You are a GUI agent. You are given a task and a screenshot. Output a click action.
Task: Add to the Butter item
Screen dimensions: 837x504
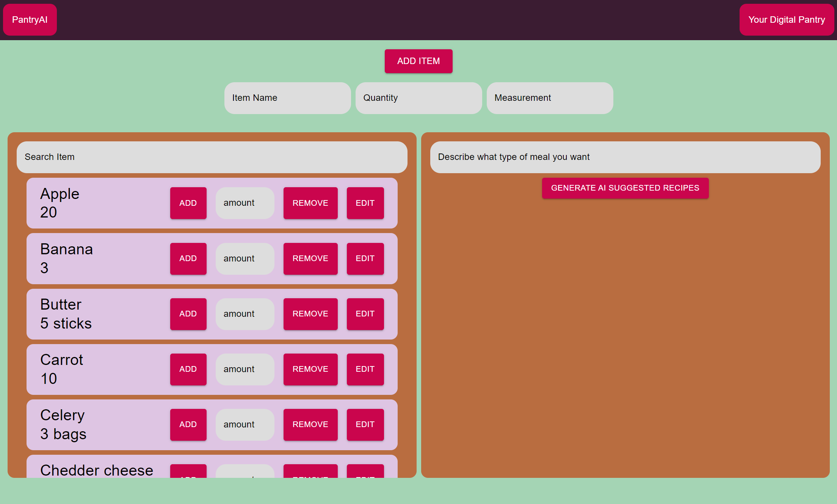[188, 314]
